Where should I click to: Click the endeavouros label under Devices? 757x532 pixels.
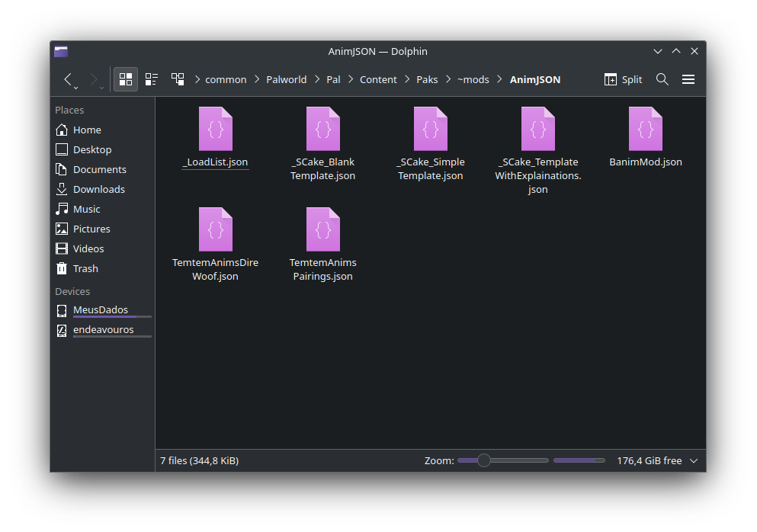point(104,330)
